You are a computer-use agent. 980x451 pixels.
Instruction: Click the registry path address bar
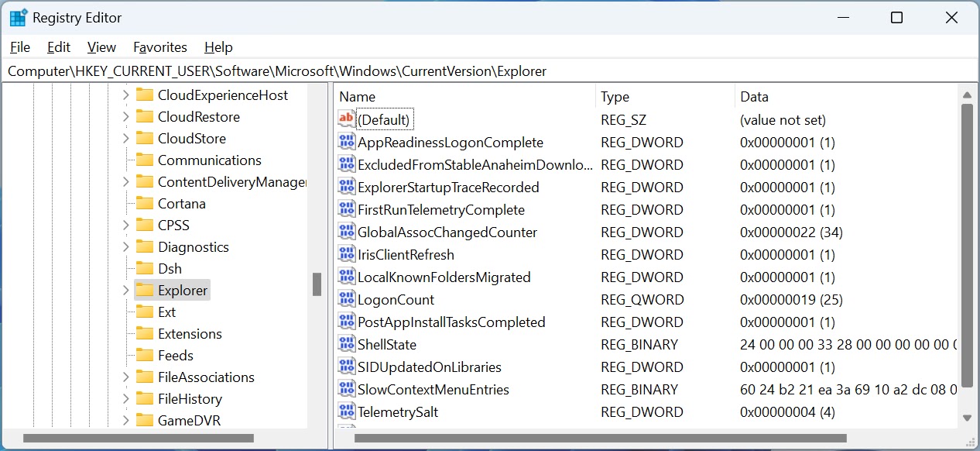pyautogui.click(x=489, y=71)
